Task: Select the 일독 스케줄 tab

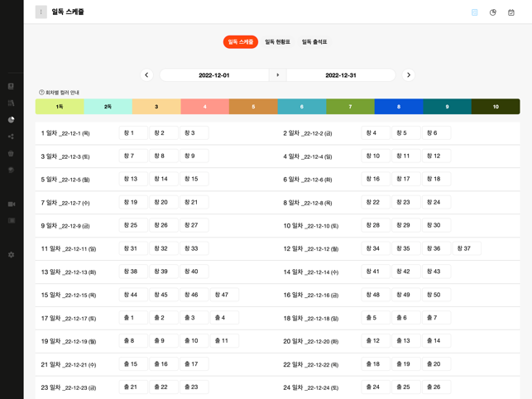Action: pyautogui.click(x=241, y=41)
